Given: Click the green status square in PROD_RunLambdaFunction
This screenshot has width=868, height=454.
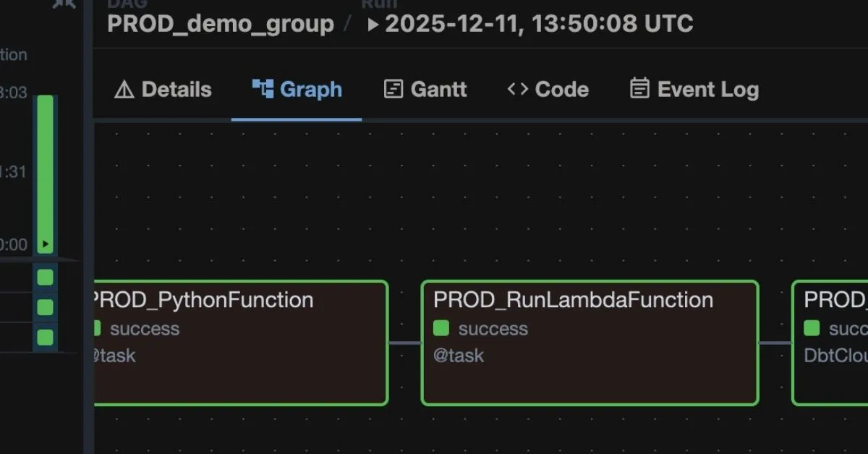Looking at the screenshot, I should [x=441, y=328].
